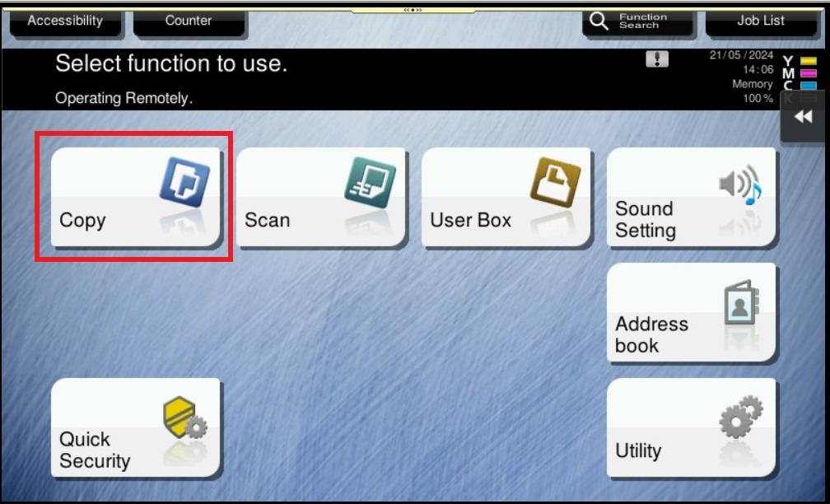This screenshot has width=830, height=504.
Task: Open the Scan function
Action: coord(321,198)
